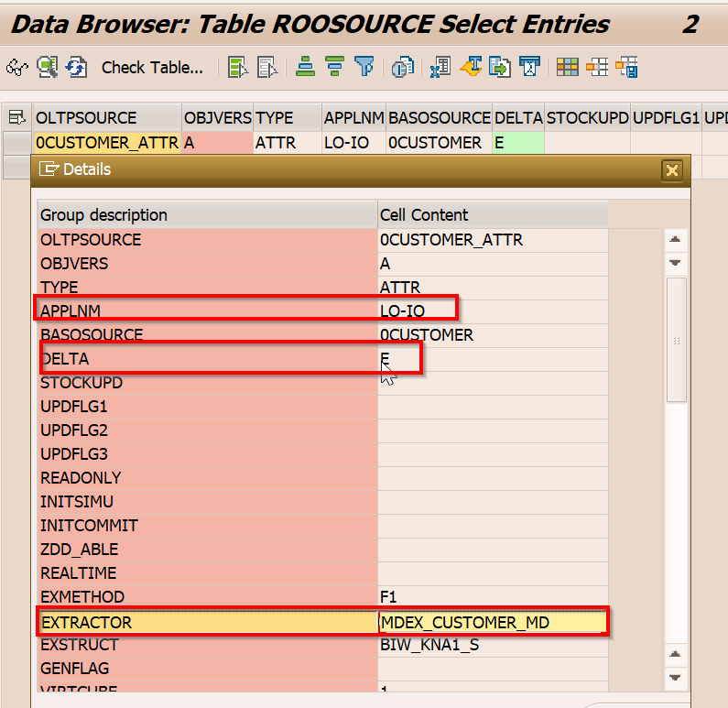This screenshot has width=728, height=708.
Task: Click the OLTPSOURCE column header
Action: point(107,118)
